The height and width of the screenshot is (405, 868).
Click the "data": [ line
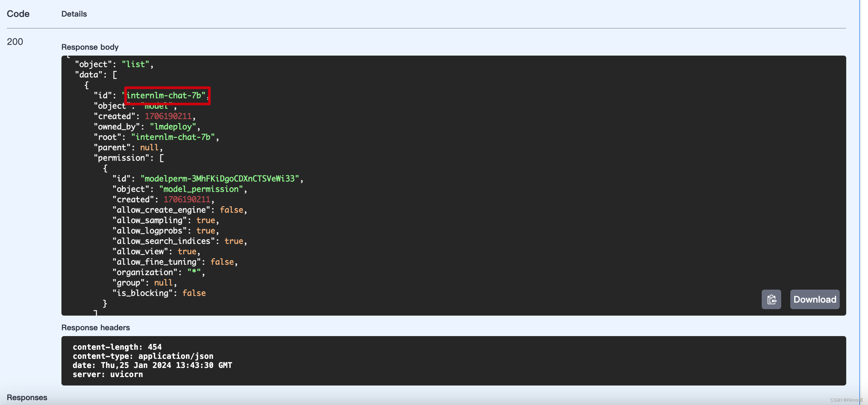[x=96, y=75]
